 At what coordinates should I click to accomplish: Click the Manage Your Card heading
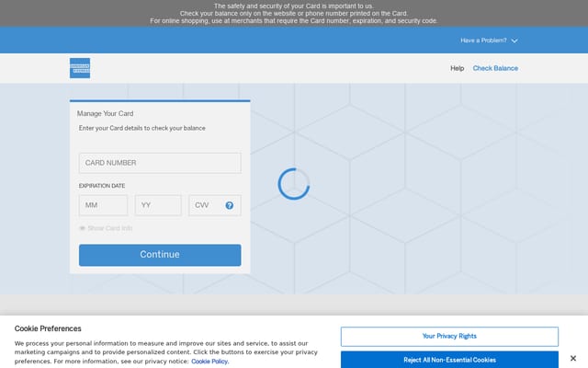(x=105, y=113)
